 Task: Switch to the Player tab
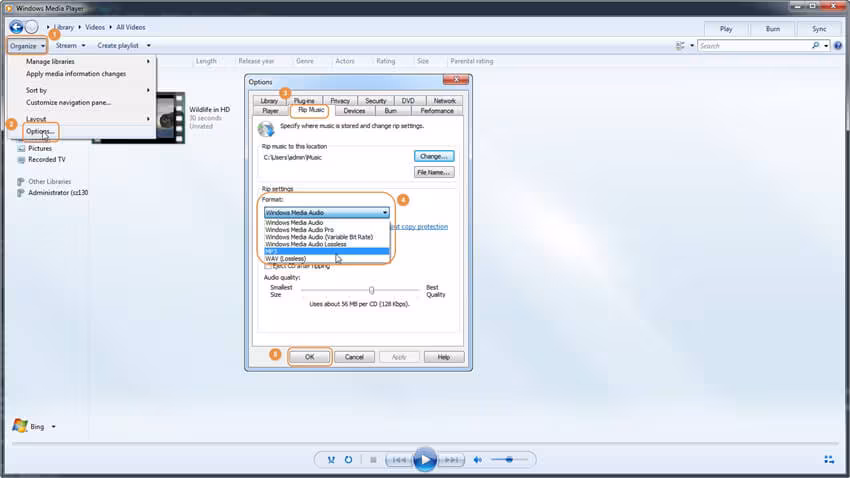click(x=271, y=111)
